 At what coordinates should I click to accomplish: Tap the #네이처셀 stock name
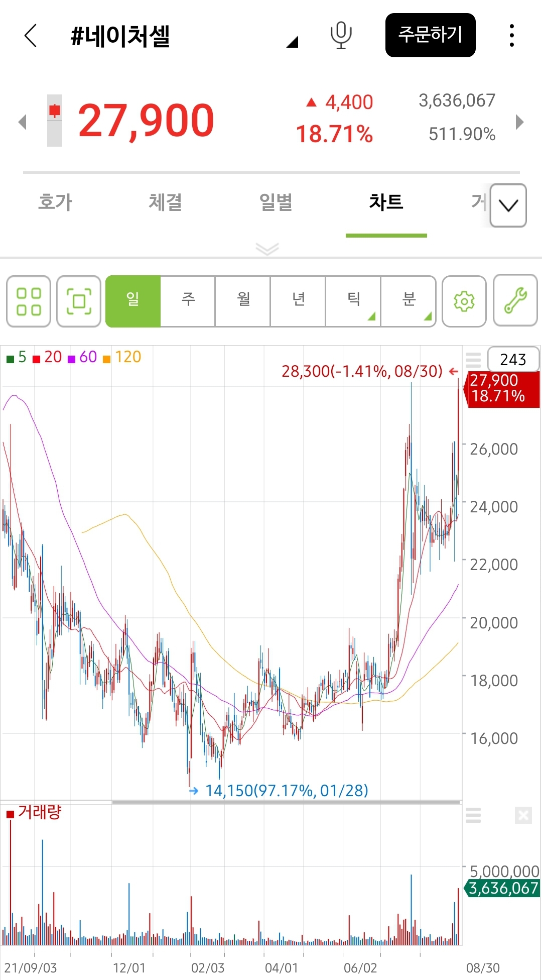120,36
